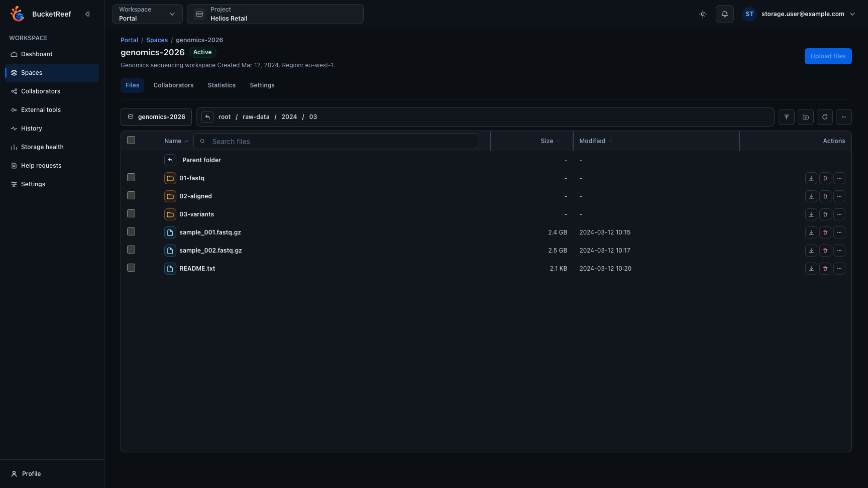
Task: Click the upload arrow icon in the path toolbar
Action: click(x=787, y=117)
